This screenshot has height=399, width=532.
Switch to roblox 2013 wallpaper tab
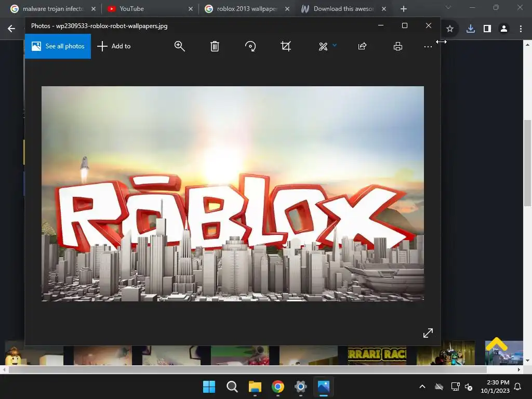[247, 9]
